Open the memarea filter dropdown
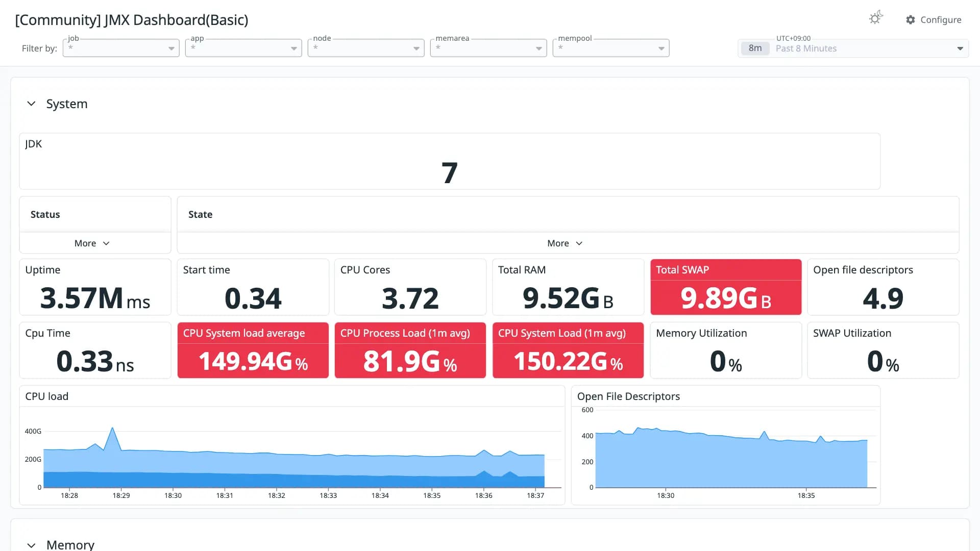The height and width of the screenshot is (551, 980). click(x=488, y=48)
